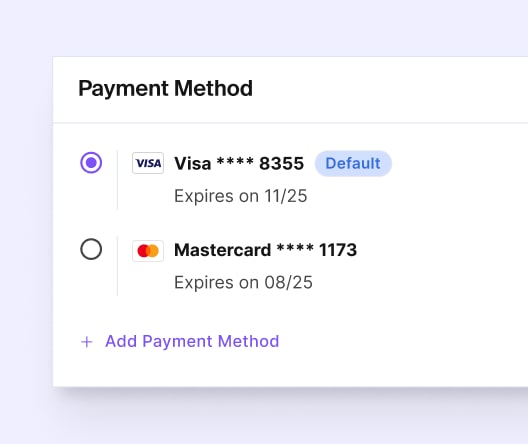Click the Expires on 11/25 text

pyautogui.click(x=240, y=196)
